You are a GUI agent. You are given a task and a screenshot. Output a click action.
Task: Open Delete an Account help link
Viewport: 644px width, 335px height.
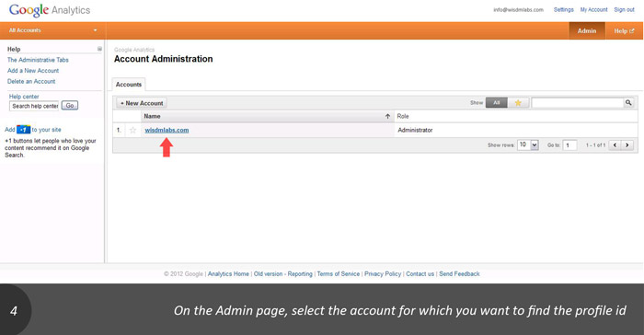pos(31,81)
